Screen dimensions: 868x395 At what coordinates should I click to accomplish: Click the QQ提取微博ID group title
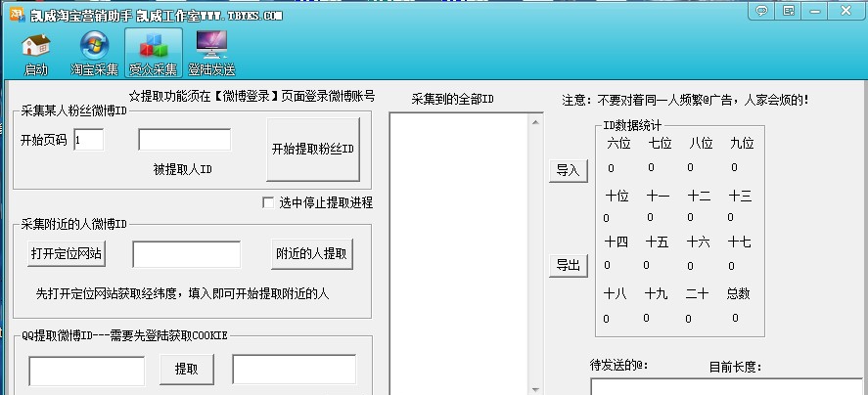click(124, 334)
